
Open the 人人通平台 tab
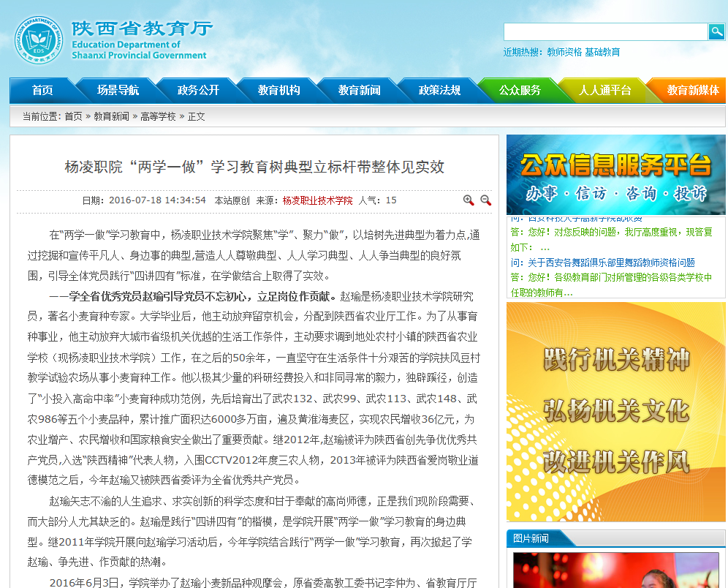tap(604, 91)
